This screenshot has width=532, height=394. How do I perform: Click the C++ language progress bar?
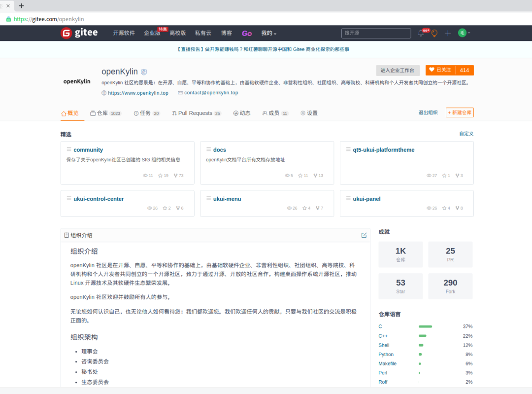pyautogui.click(x=423, y=336)
